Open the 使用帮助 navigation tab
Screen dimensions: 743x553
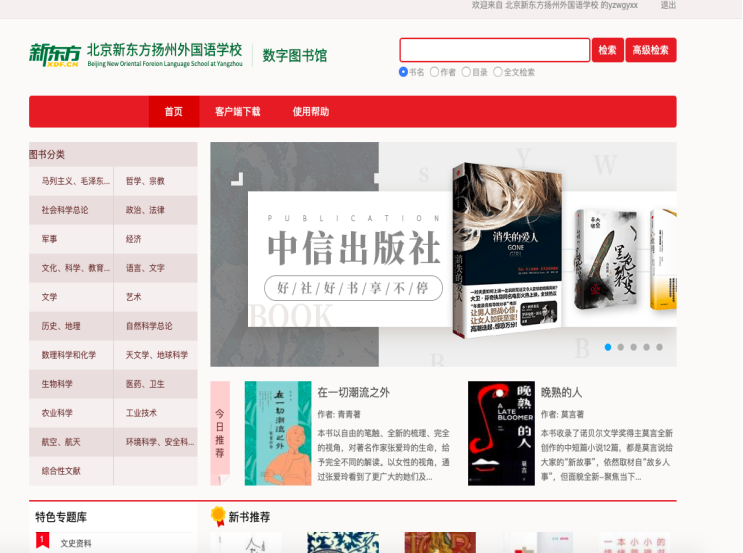click(x=311, y=111)
